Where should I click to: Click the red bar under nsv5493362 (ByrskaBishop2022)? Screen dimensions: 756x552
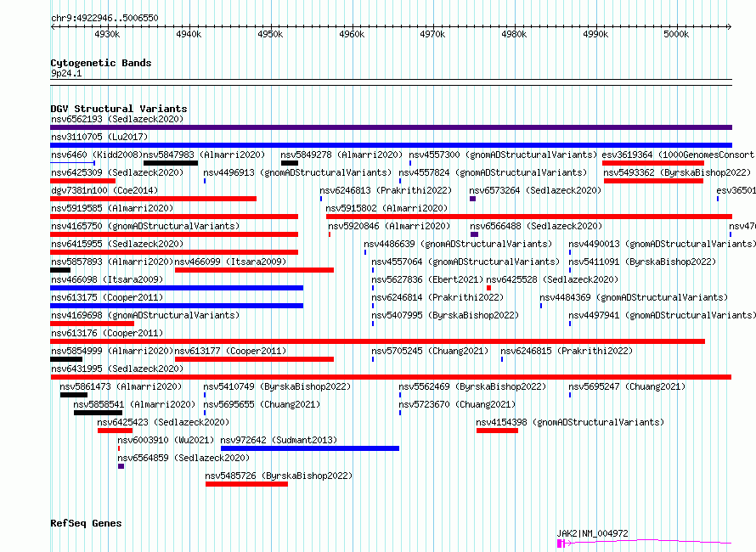click(653, 181)
